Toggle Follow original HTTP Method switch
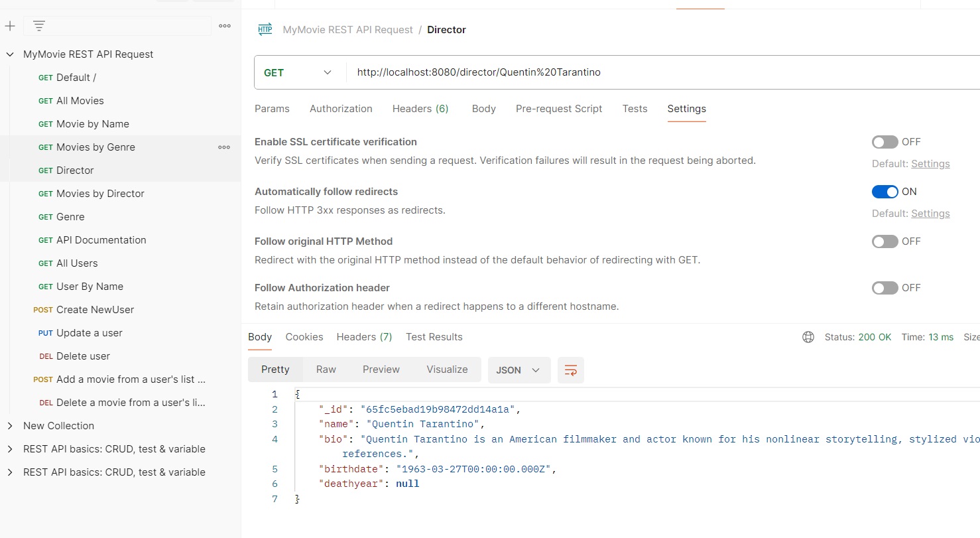 [x=885, y=241]
